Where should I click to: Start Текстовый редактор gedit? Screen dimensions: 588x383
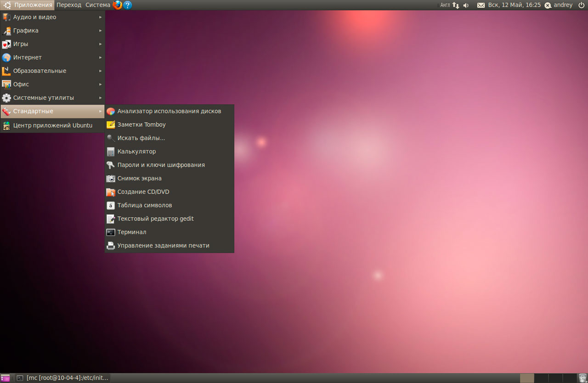(x=155, y=219)
